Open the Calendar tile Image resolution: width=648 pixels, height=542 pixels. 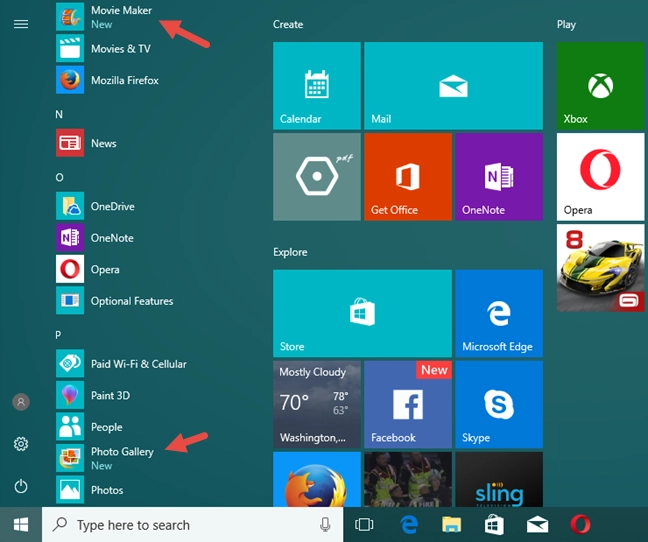pyautogui.click(x=317, y=86)
